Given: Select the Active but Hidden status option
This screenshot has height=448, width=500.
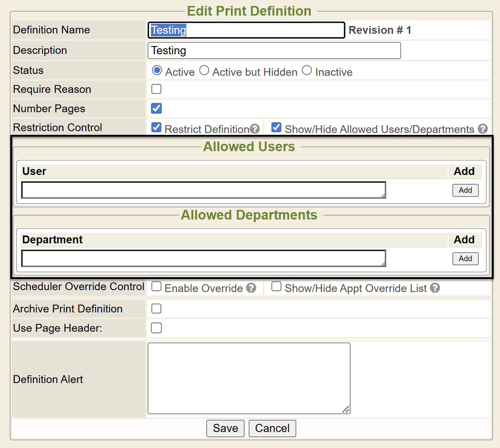Looking at the screenshot, I should click(204, 70).
